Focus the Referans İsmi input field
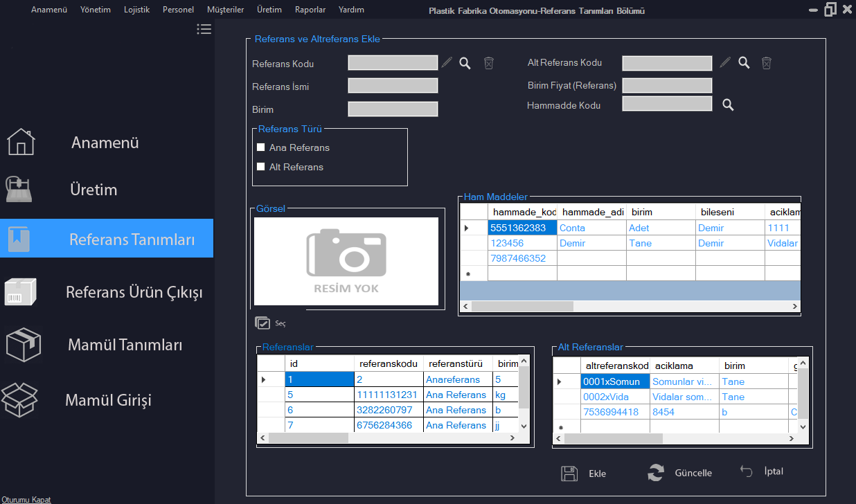This screenshot has width=856, height=504. click(393, 86)
